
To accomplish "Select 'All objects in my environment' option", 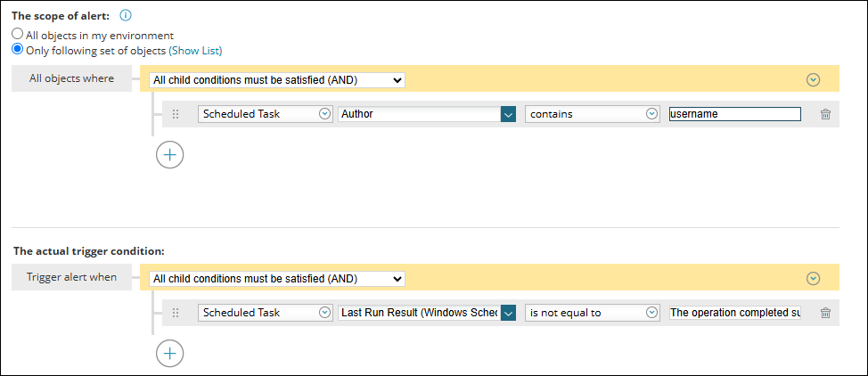I will coord(17,35).
